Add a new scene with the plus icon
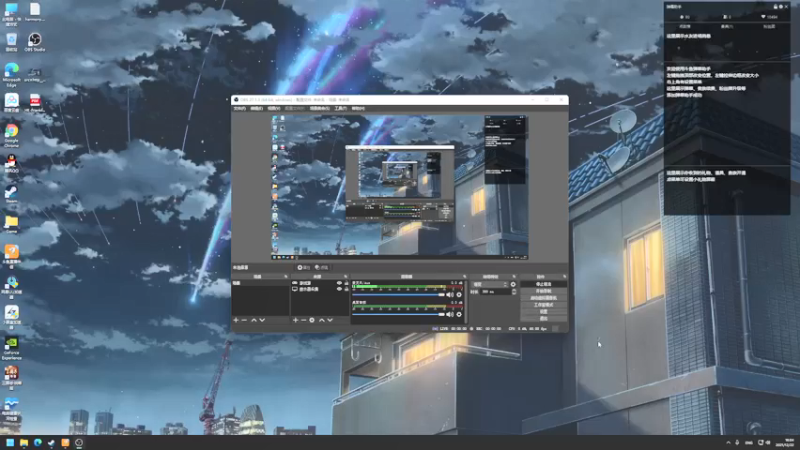This screenshot has width=800, height=450. point(236,320)
